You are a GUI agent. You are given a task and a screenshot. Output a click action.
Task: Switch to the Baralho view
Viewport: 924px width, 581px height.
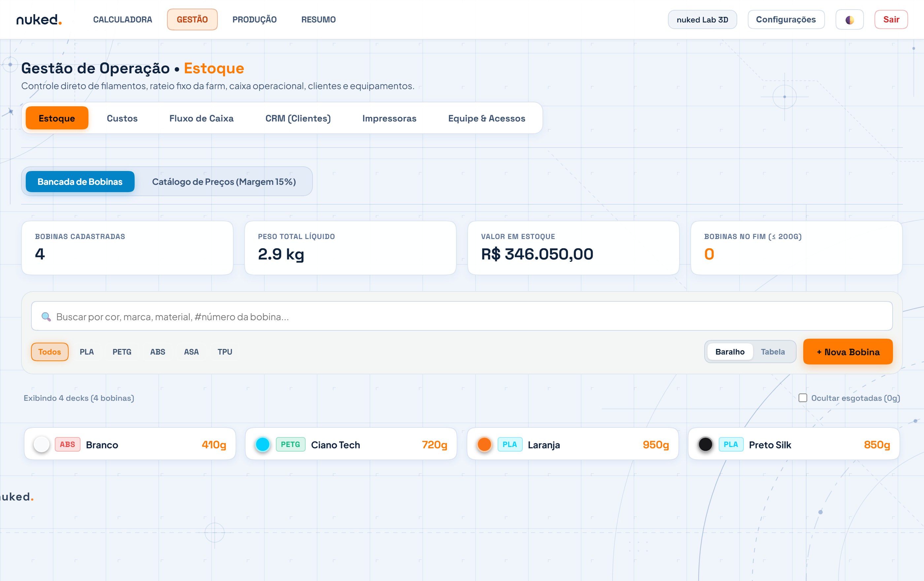(x=730, y=352)
